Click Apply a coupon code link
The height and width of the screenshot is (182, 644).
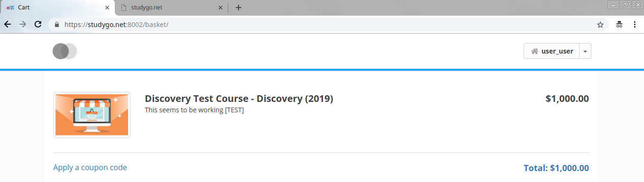pos(90,167)
